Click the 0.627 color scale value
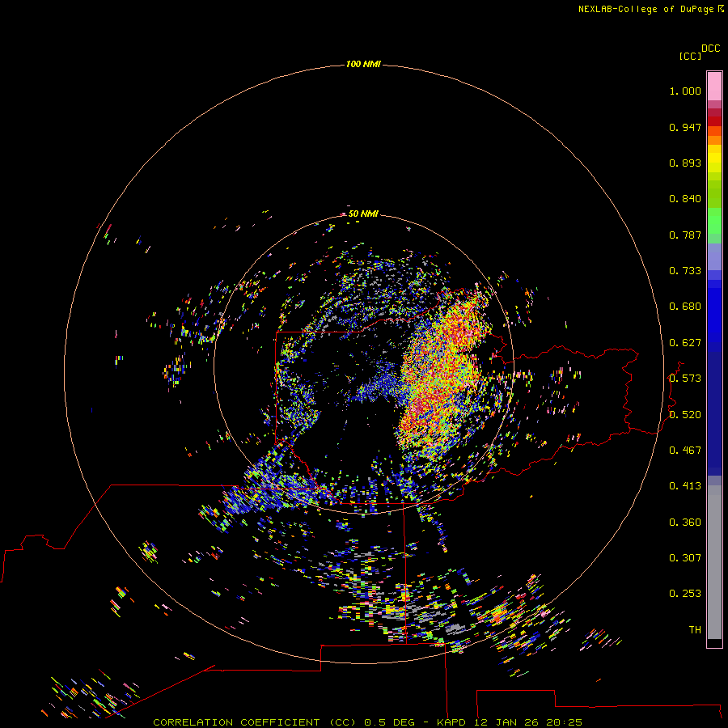 685,343
